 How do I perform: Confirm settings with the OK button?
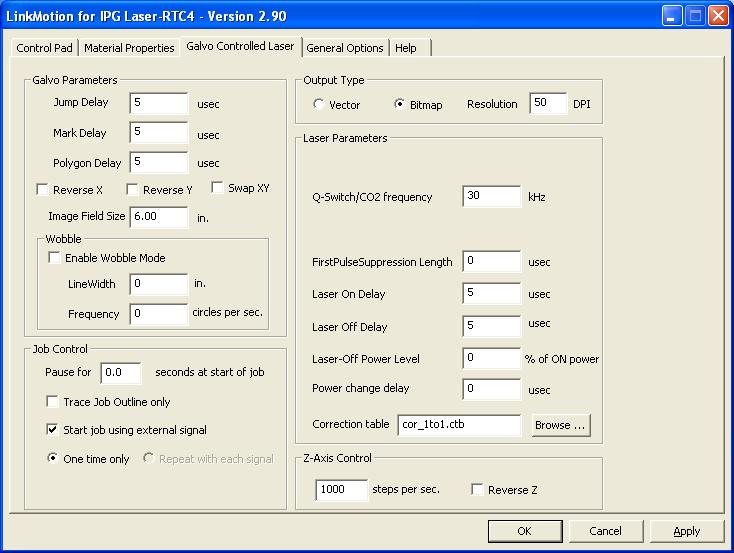click(x=525, y=531)
